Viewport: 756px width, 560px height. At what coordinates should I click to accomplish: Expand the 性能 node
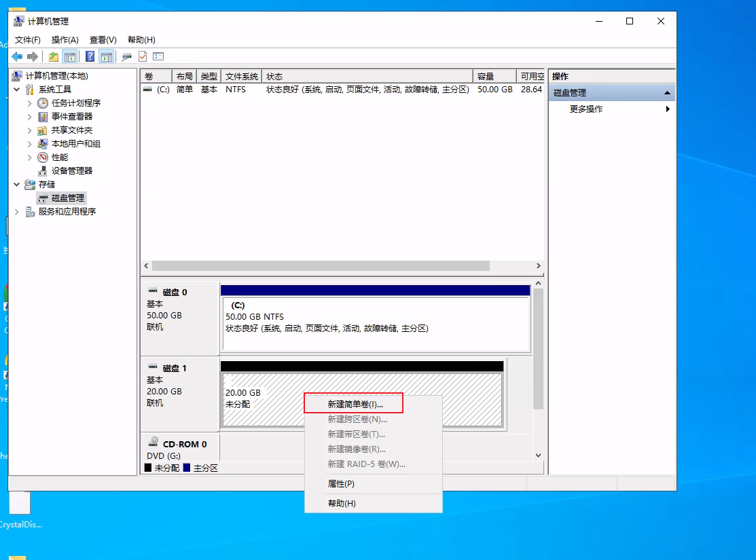click(29, 157)
